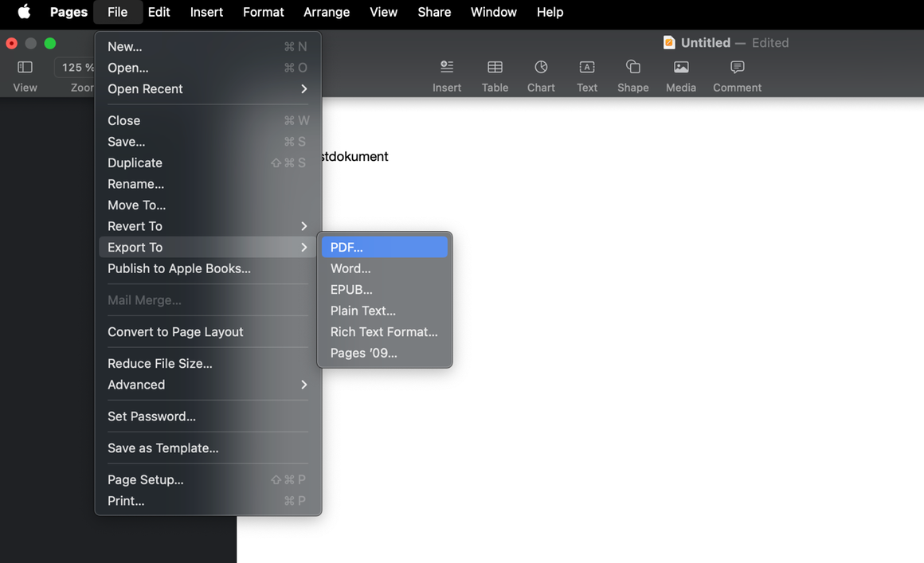Export as Rich Text Format...
Screen dimensions: 924x563
(384, 332)
